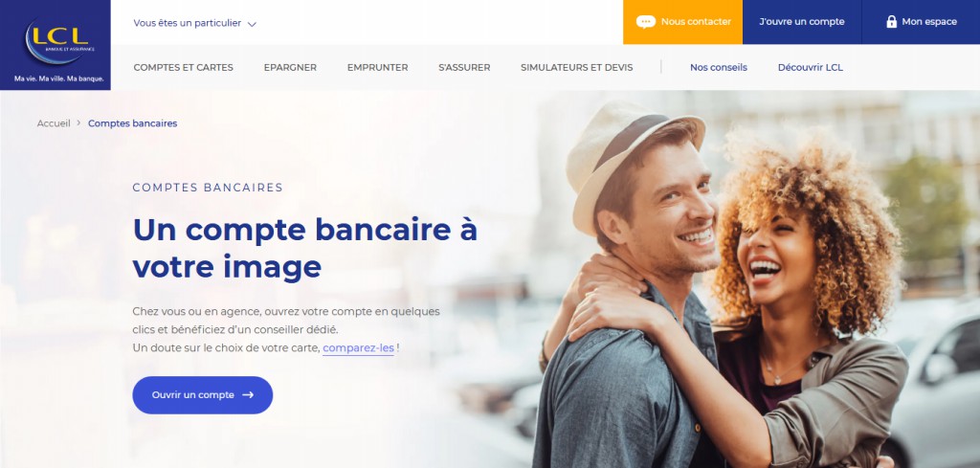Go to Nos conseils

[718, 68]
